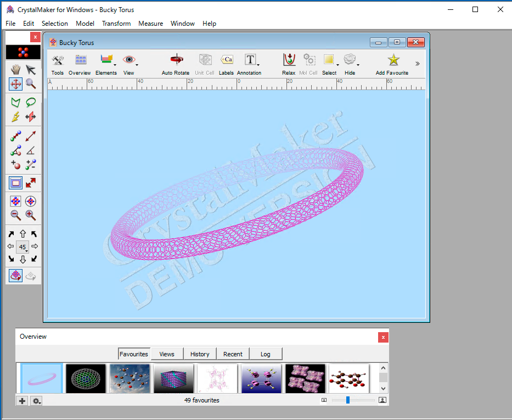Open the Tools toolbar button
The height and width of the screenshot is (420, 512).
[x=58, y=64]
